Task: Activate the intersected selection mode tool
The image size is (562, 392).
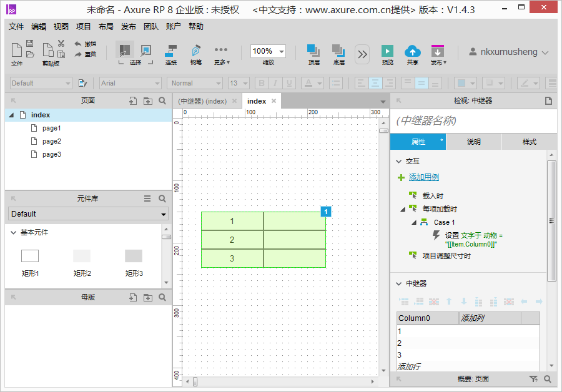Action: tap(124, 50)
